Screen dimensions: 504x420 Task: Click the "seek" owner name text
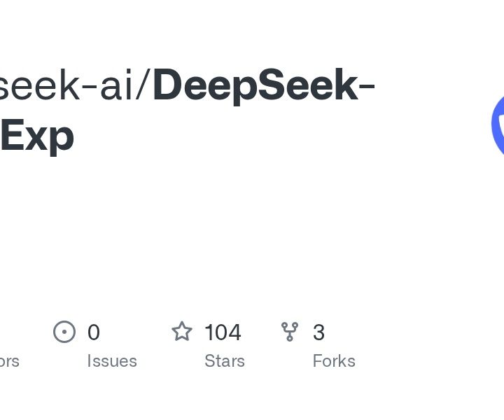tap(39, 85)
